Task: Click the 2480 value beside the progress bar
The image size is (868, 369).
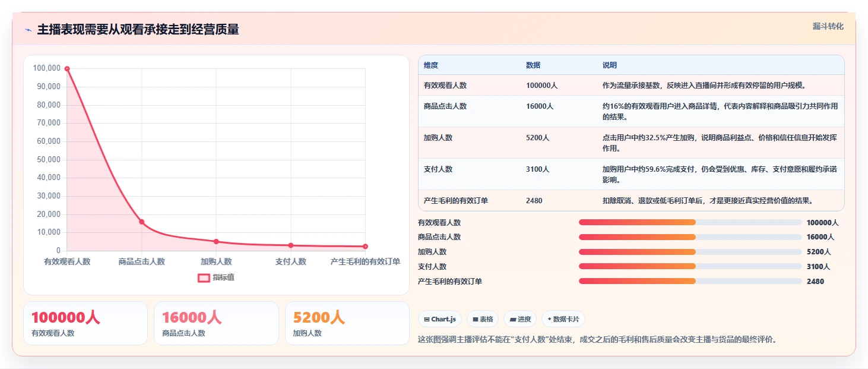Action: (815, 282)
